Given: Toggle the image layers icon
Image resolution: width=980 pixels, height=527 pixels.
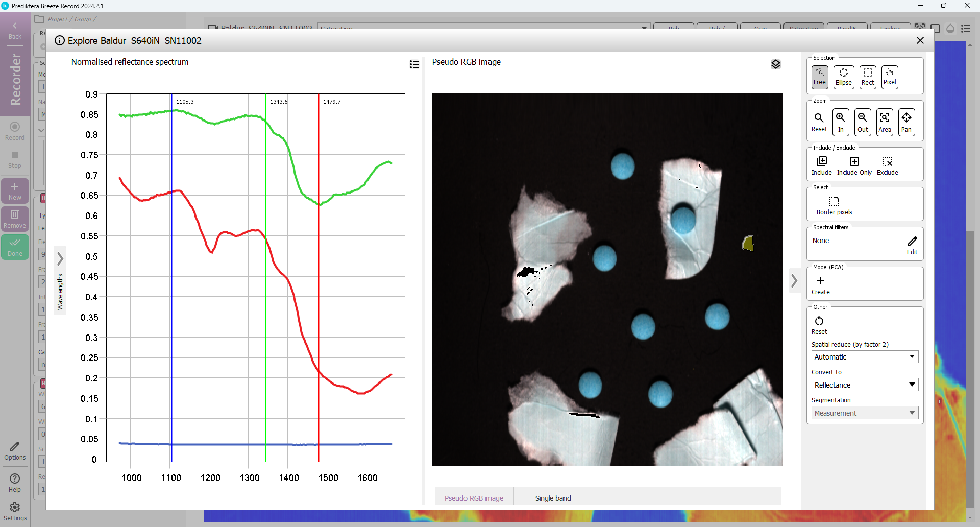Looking at the screenshot, I should pyautogui.click(x=775, y=64).
